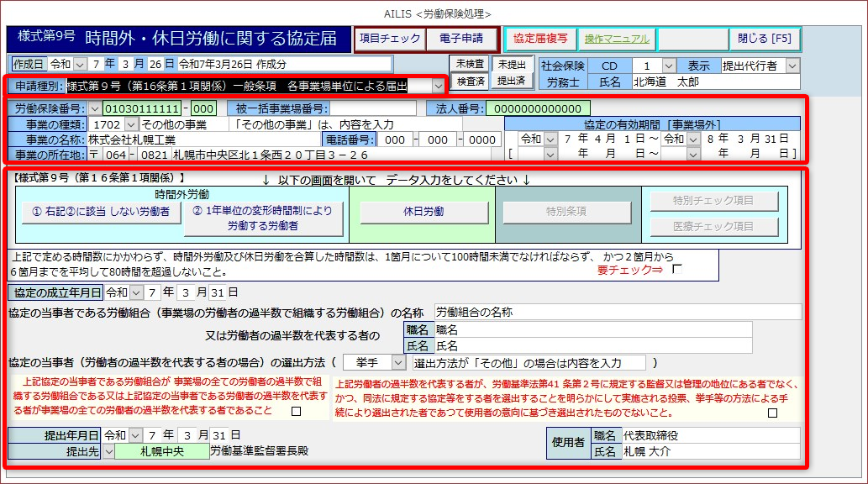Screen dimensions: 868x484
Task: Click the 労働組合の名称 input field
Action: pyautogui.click(x=617, y=313)
